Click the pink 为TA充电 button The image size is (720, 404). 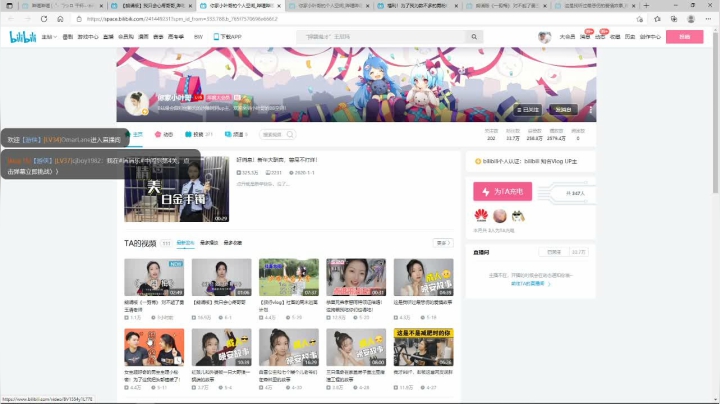[x=502, y=191]
